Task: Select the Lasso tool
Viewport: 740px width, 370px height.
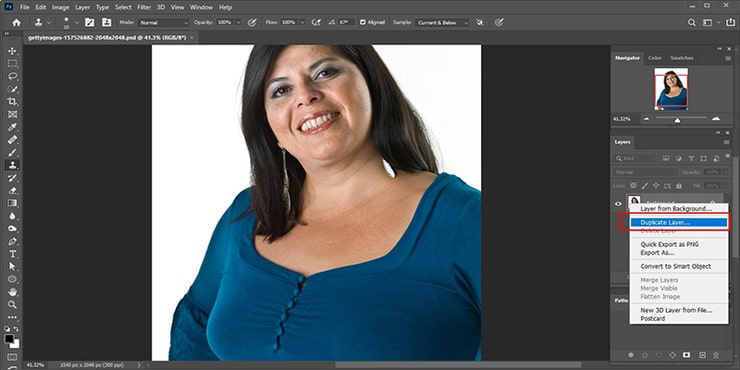Action: click(x=12, y=76)
